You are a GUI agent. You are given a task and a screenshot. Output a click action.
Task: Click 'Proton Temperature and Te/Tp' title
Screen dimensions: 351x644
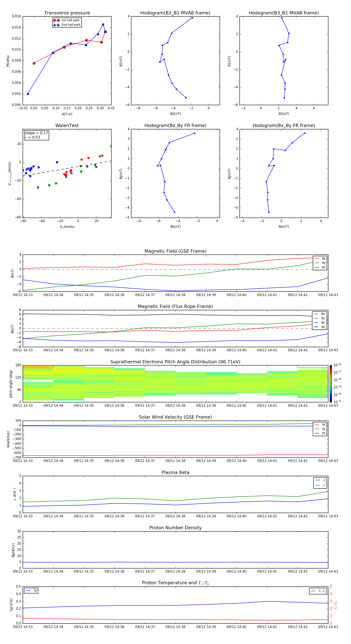tap(175, 583)
